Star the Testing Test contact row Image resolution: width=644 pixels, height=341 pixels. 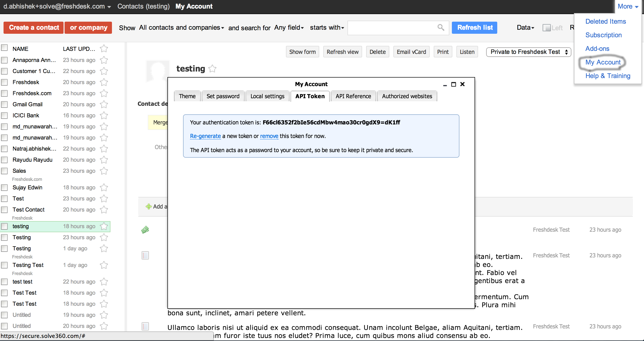(104, 265)
